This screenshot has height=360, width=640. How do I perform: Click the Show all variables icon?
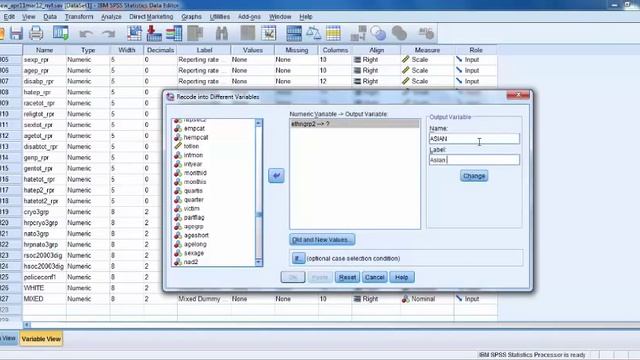pos(399,33)
